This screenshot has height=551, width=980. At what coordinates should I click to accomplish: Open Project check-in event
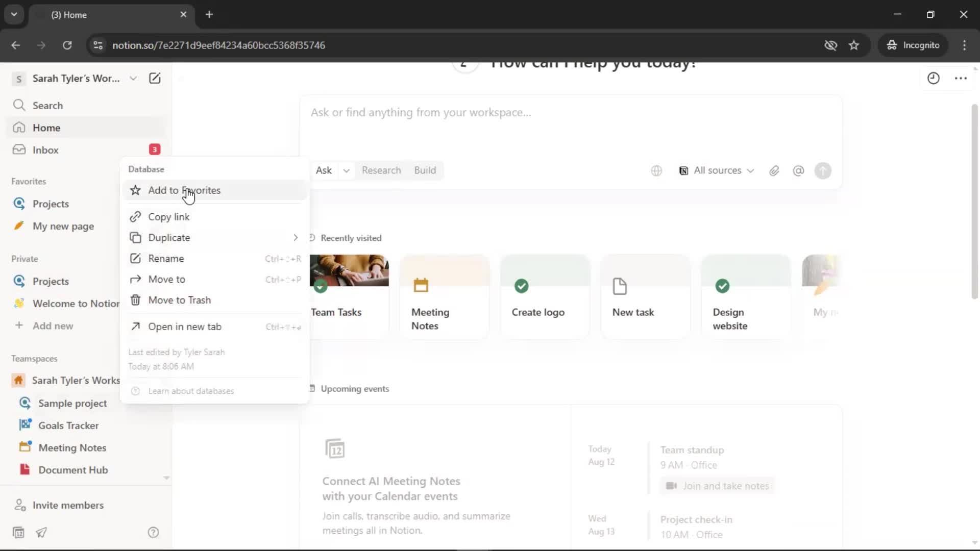tap(696, 519)
